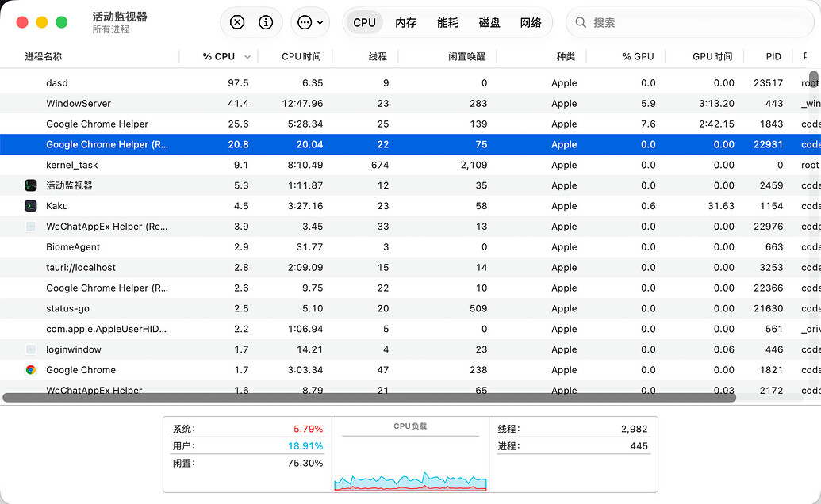Image resolution: width=821 pixels, height=504 pixels.
Task: Open the ellipsis more-actions menu
Action: pos(310,22)
